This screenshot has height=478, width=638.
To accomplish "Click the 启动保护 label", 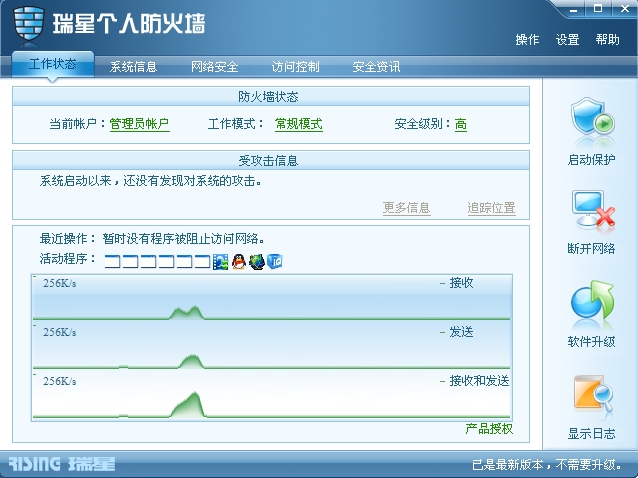I will click(592, 159).
